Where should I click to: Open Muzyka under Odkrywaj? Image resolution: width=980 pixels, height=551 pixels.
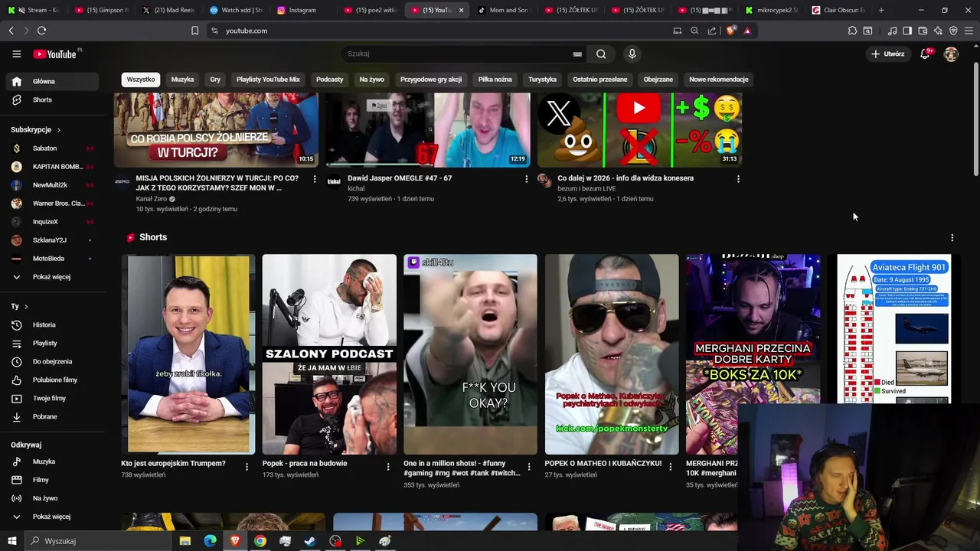[52, 461]
